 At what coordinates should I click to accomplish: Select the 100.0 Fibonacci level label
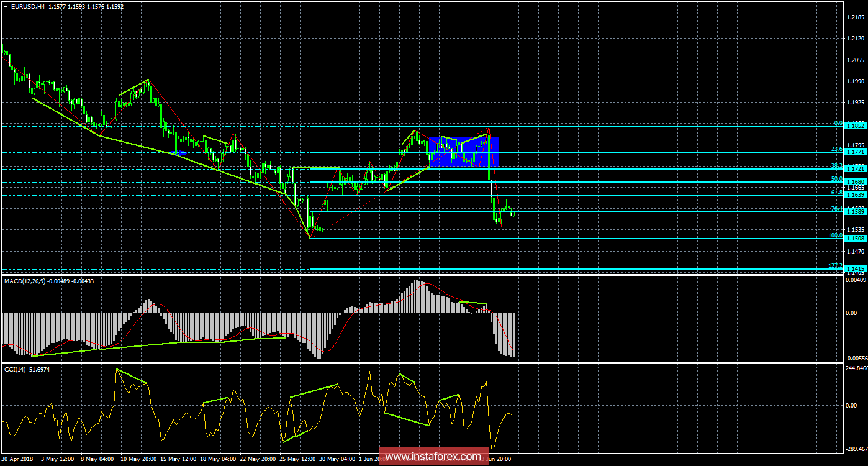point(835,235)
